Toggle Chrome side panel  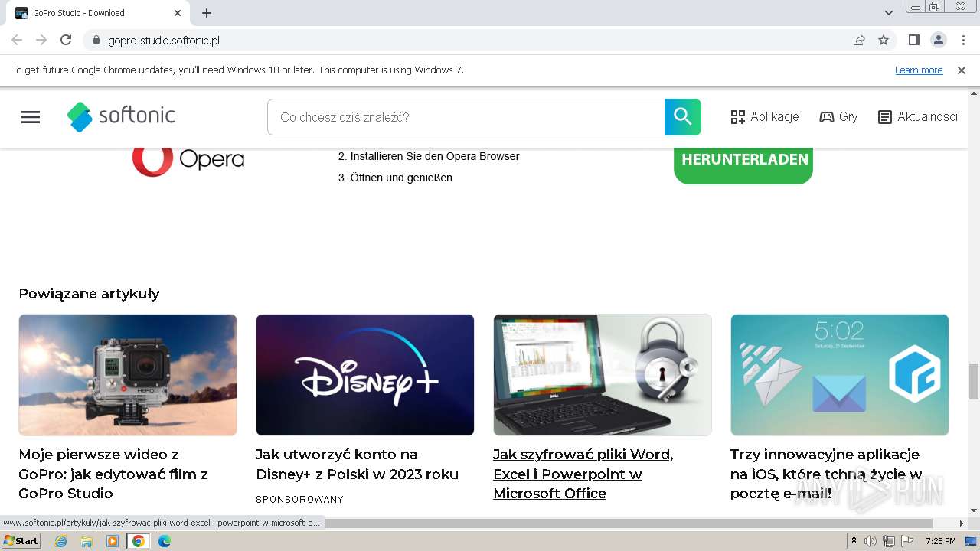click(913, 40)
